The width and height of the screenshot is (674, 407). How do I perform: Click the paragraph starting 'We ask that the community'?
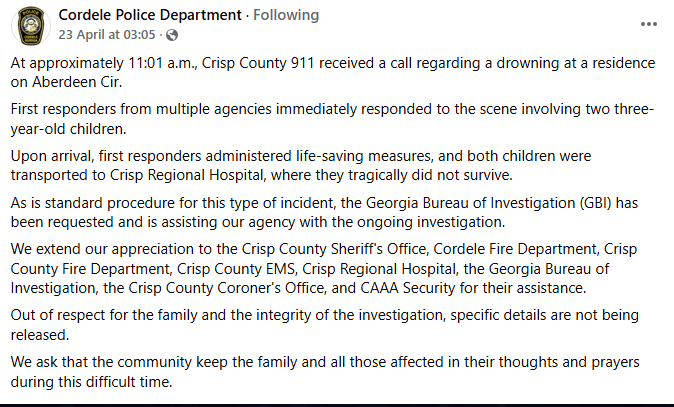click(330, 372)
